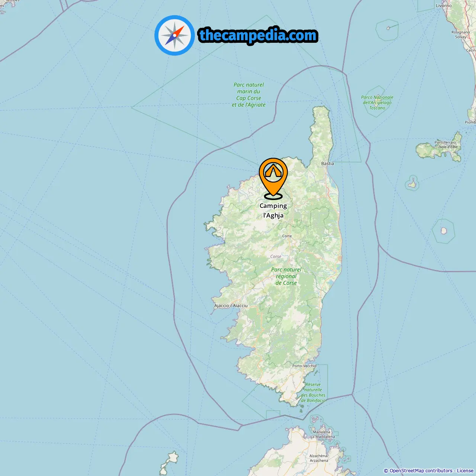Open the License link
476x476 pixels.
click(x=465, y=471)
